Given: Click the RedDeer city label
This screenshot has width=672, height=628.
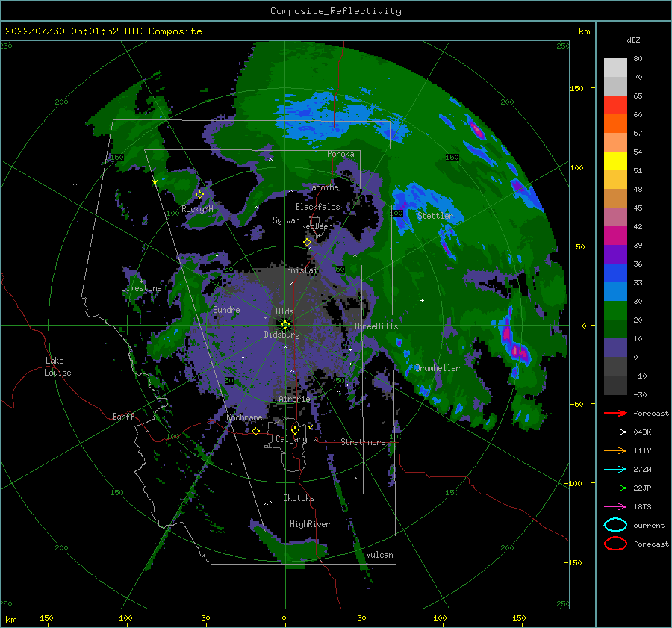Looking at the screenshot, I should click(317, 226).
